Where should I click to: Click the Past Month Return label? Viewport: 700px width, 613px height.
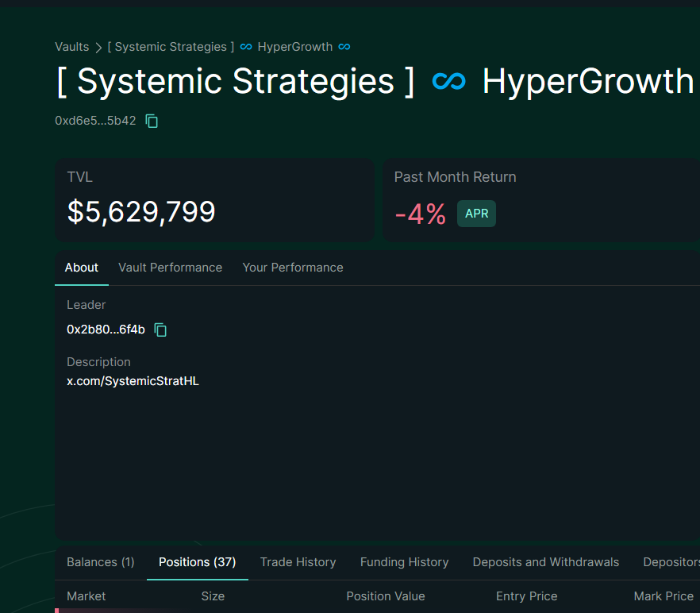click(x=455, y=177)
